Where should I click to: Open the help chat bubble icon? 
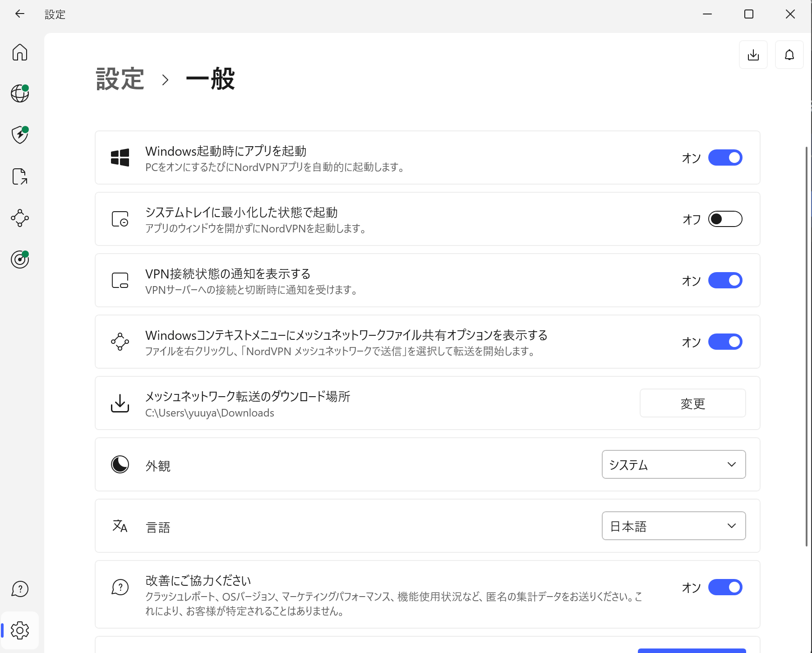[x=20, y=589]
